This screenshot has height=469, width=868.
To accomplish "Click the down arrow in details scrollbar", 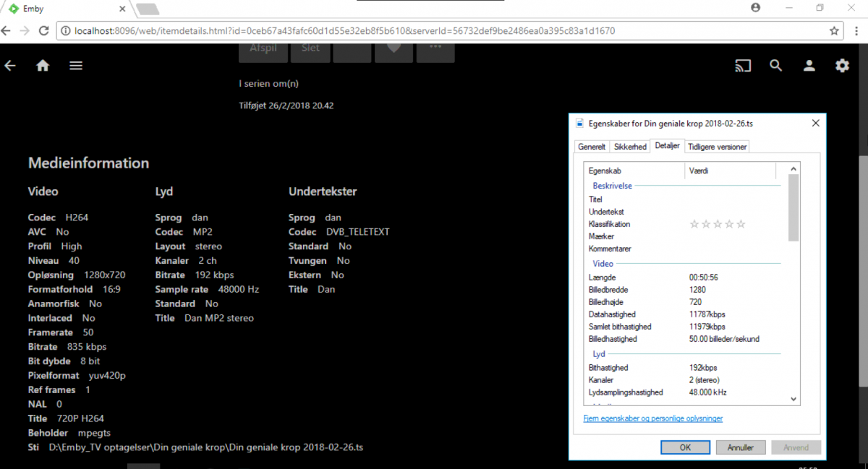I will tap(793, 398).
